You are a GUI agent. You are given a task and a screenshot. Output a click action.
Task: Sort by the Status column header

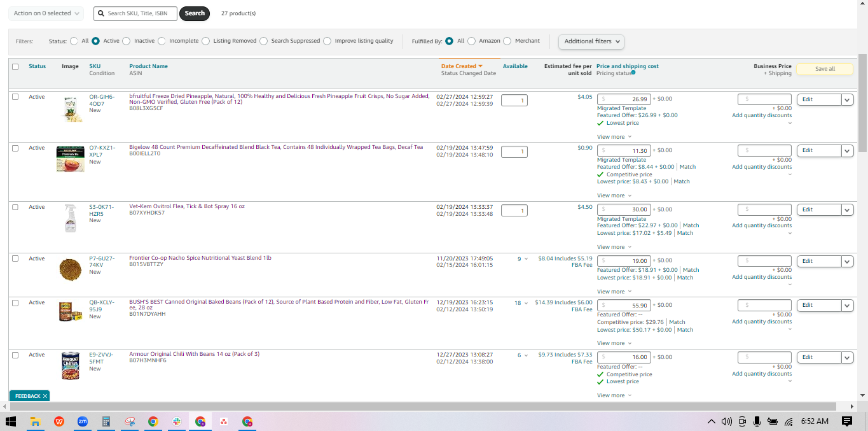37,66
